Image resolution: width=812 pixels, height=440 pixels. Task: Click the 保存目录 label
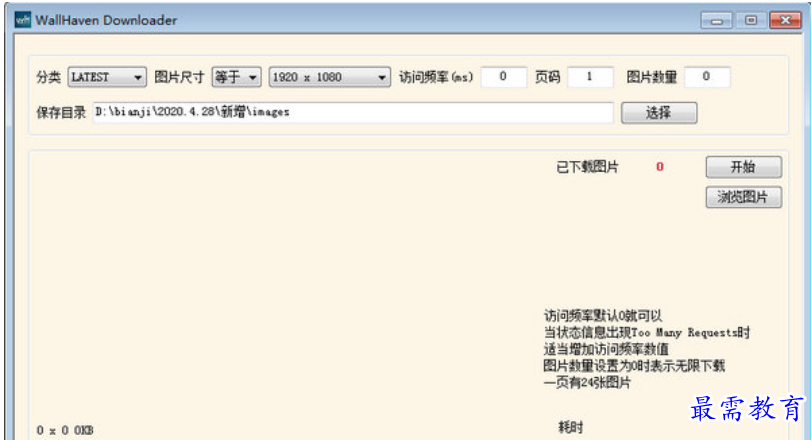(61, 112)
